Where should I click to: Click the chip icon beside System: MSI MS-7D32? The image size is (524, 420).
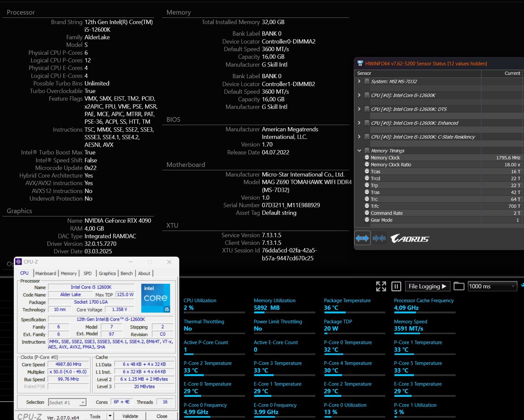tap(367, 81)
